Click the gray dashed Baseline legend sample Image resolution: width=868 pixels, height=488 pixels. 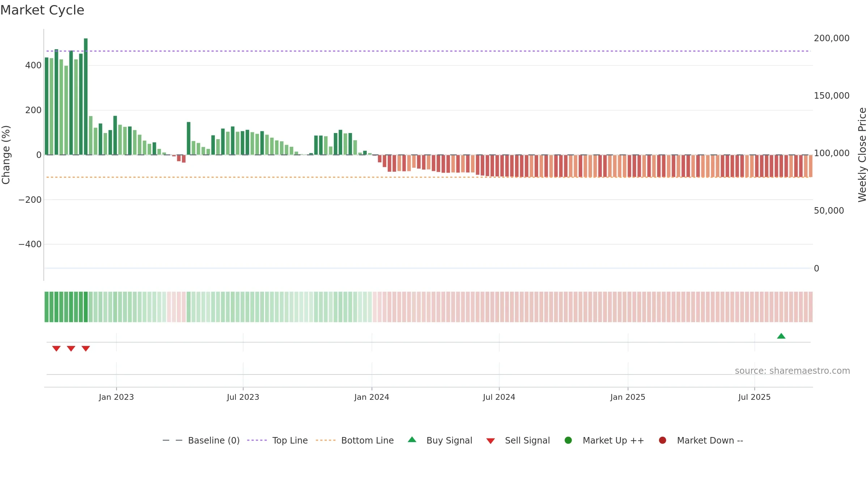point(173,440)
